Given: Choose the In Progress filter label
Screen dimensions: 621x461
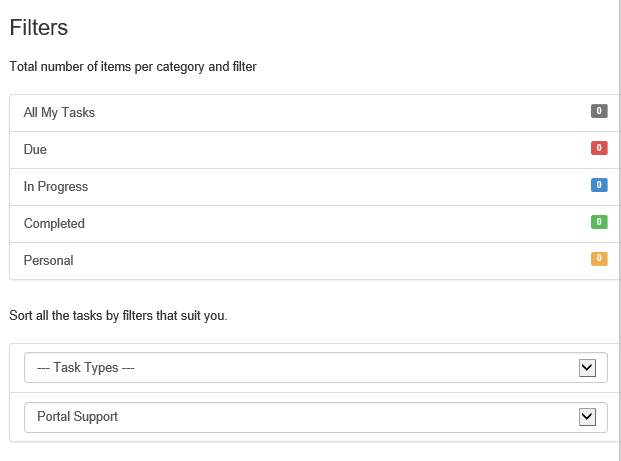Looking at the screenshot, I should click(x=56, y=187).
